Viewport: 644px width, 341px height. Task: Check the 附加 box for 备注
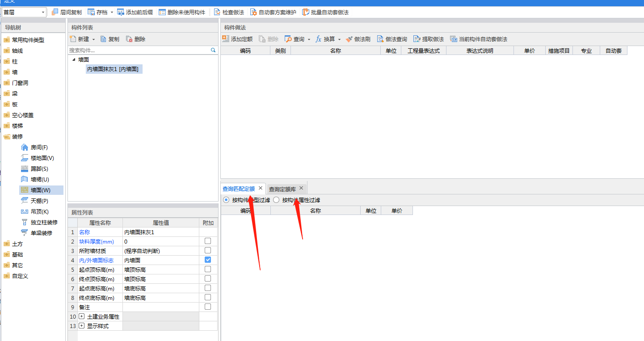click(x=208, y=307)
